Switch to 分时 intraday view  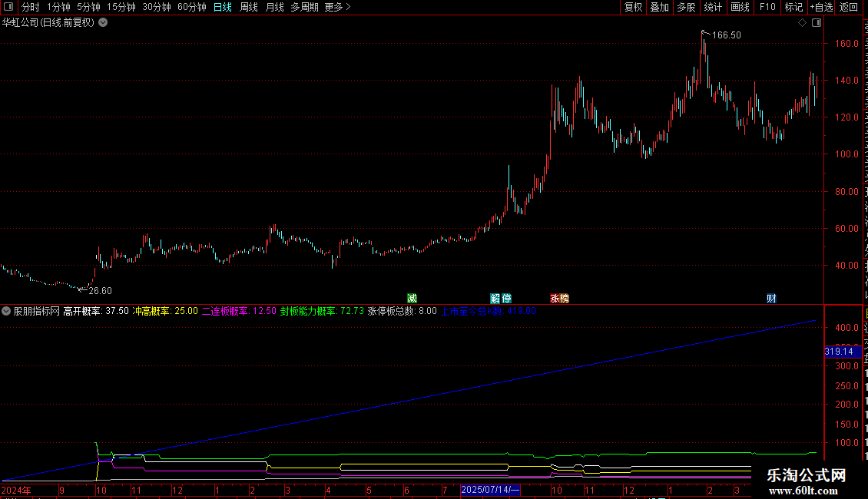pyautogui.click(x=31, y=7)
